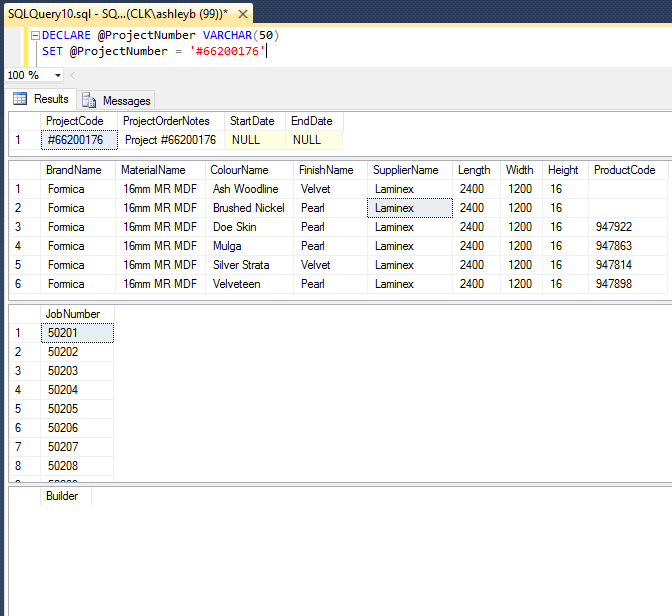Switch to the Results tab
Screen dimensions: 672x616
click(41, 99)
